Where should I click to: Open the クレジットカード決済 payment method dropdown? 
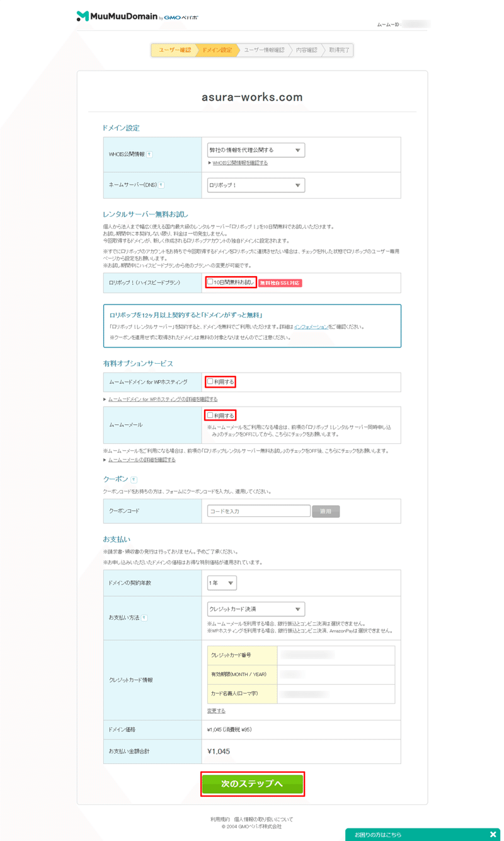pyautogui.click(x=256, y=609)
